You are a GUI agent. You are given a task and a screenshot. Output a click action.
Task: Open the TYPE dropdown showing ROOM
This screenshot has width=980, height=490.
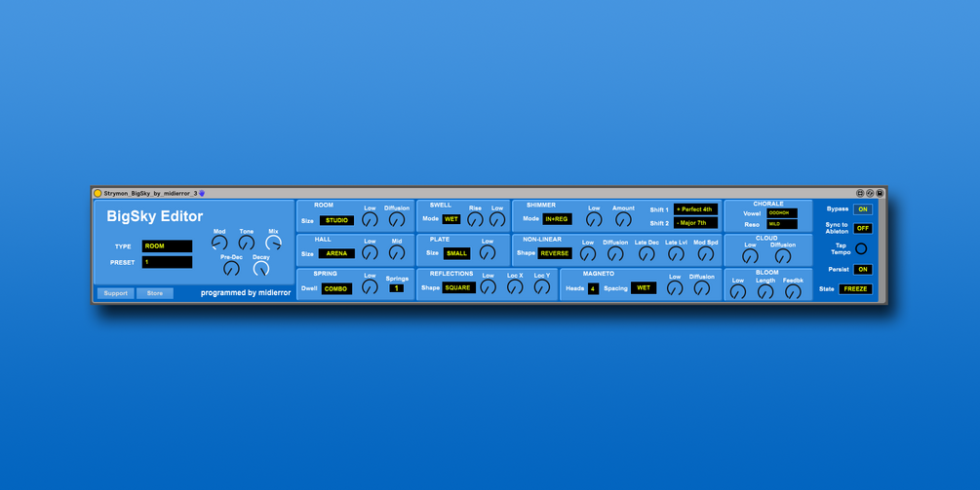coord(167,245)
